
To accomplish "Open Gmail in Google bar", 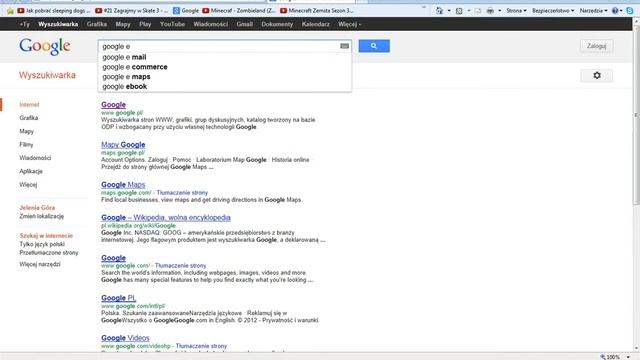I will click(244, 24).
